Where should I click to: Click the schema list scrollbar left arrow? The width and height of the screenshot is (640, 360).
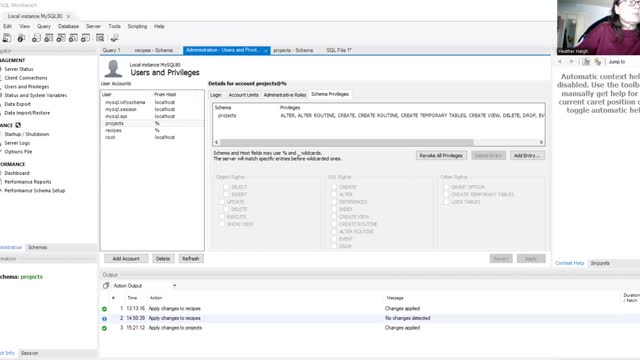(217, 142)
